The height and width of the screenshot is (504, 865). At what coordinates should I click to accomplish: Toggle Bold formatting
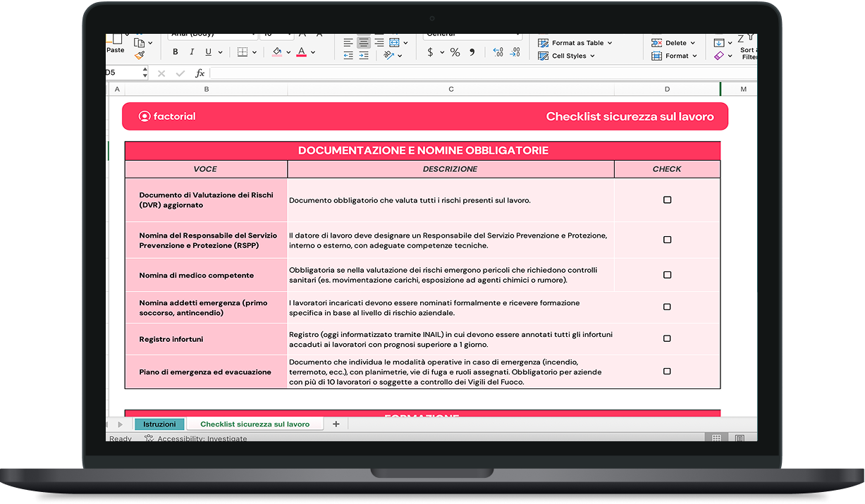coord(175,52)
